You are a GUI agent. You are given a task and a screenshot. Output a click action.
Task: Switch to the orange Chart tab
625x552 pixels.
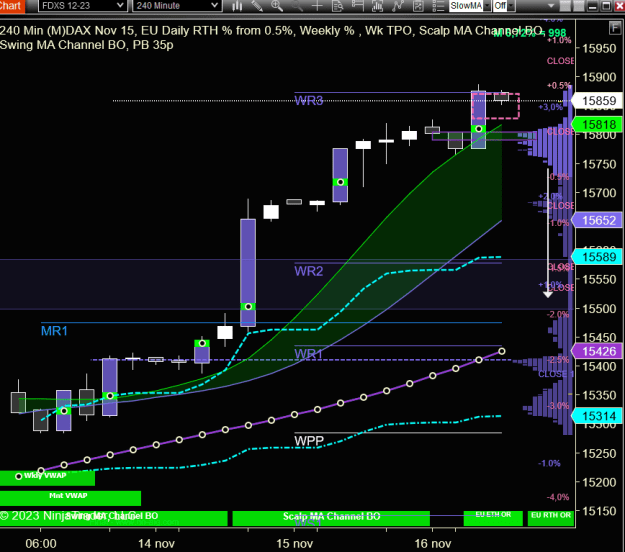coord(11,6)
